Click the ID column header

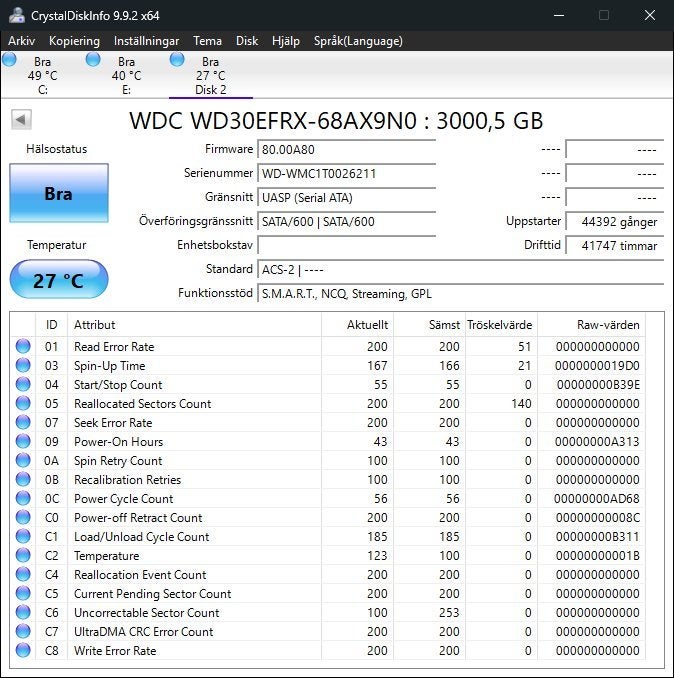pos(51,324)
